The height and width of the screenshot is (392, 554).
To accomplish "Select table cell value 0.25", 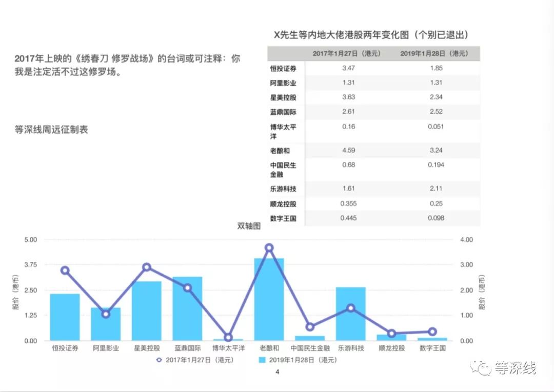I will click(436, 203).
